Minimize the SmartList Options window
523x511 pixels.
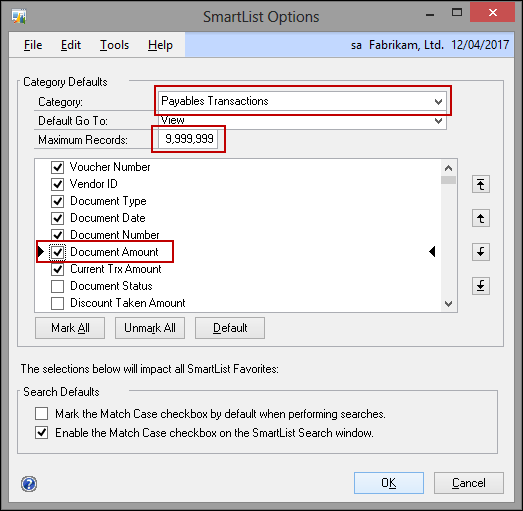pos(430,14)
